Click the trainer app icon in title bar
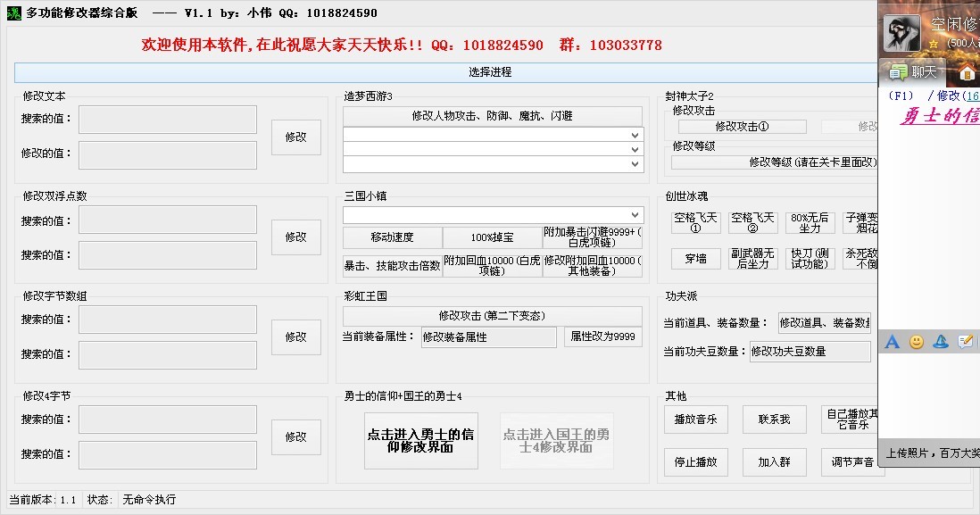 tap(13, 13)
